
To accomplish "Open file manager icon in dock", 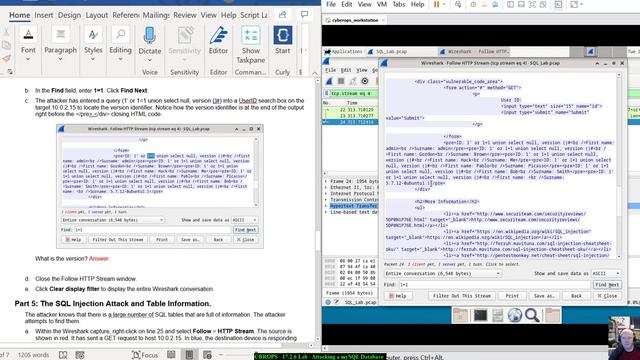I will [553, 315].
